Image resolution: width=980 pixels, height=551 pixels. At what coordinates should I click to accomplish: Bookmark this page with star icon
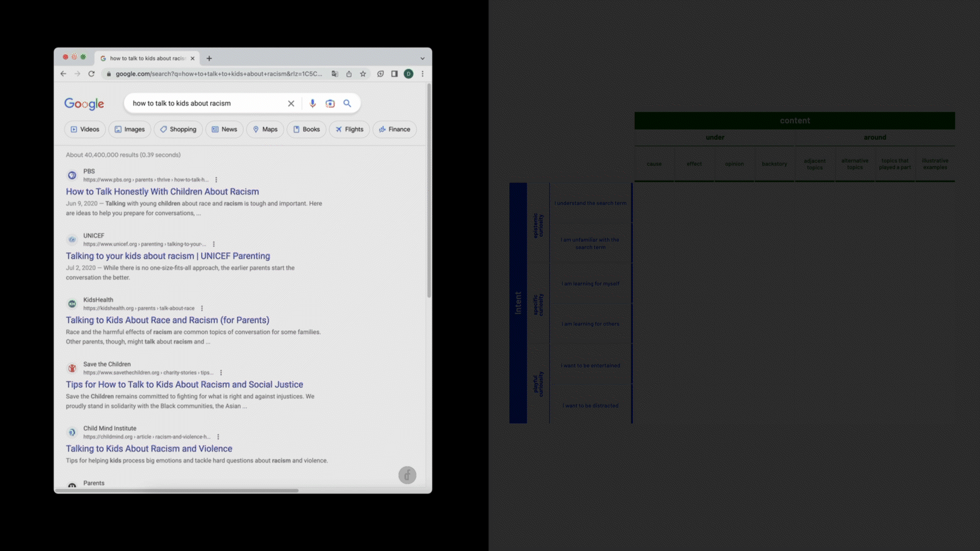(x=363, y=74)
